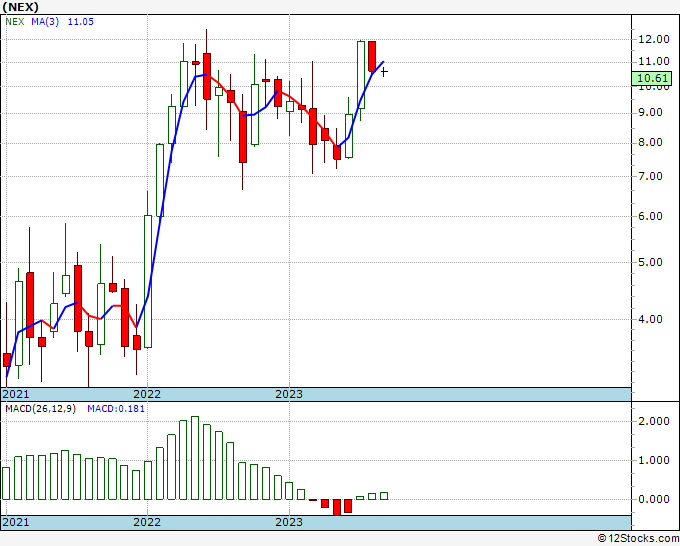
Task: Click the 4.00 price axis label
Action: pyautogui.click(x=651, y=319)
